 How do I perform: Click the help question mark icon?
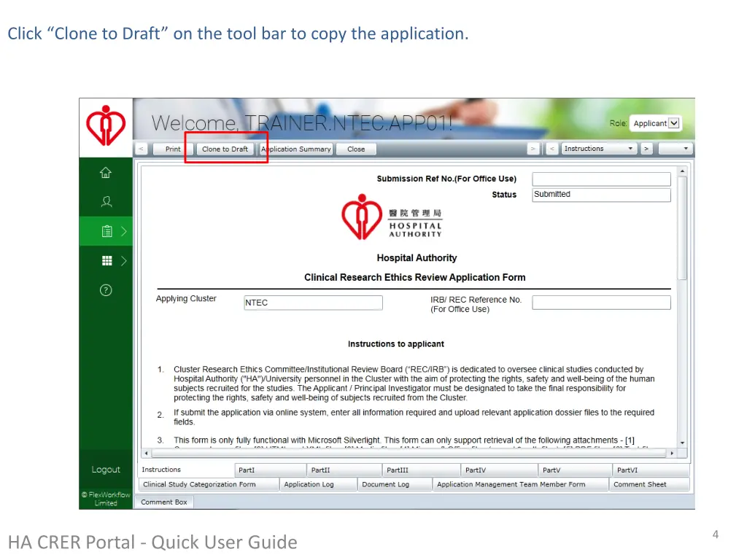click(106, 290)
